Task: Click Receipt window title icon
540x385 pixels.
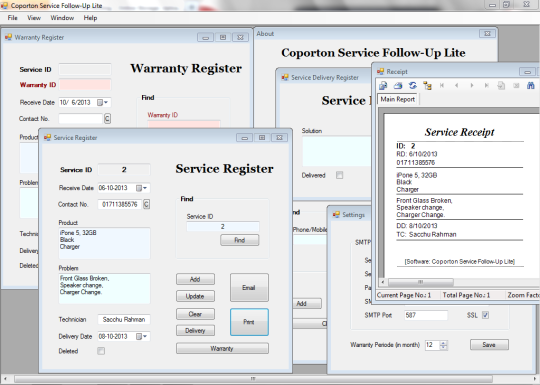Action: tap(380, 71)
